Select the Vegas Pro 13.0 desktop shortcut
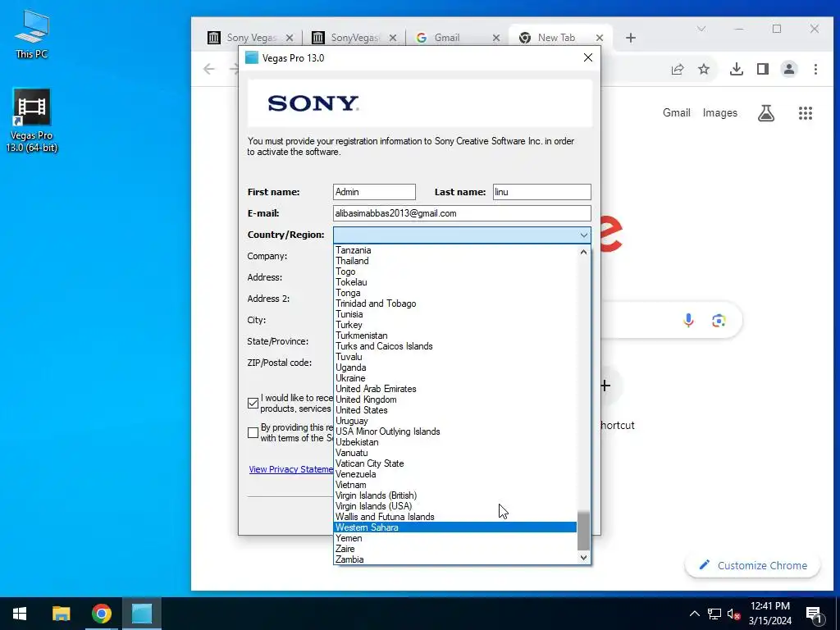Viewport: 840px width, 630px height. tap(32, 121)
